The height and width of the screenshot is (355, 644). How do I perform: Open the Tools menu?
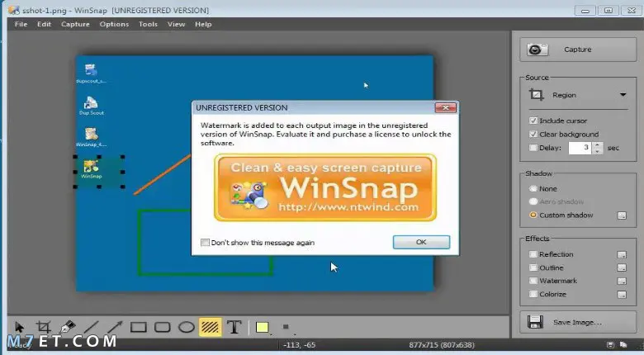(148, 24)
